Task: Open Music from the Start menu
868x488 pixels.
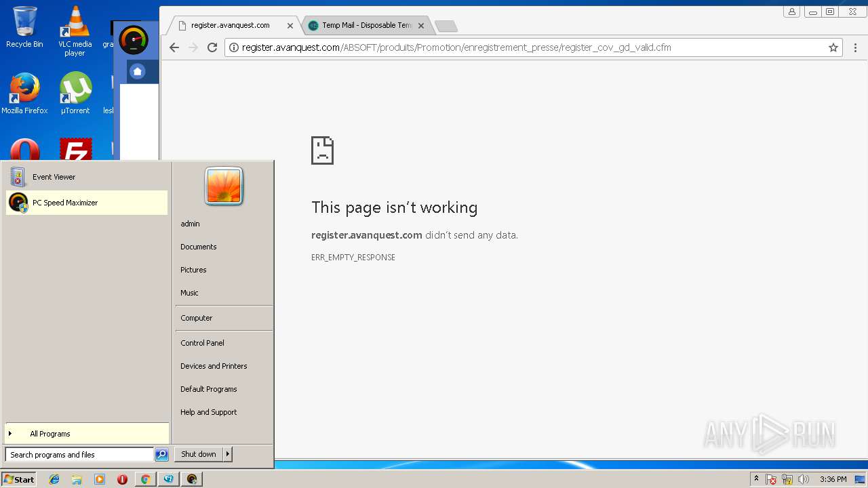Action: click(x=224, y=293)
